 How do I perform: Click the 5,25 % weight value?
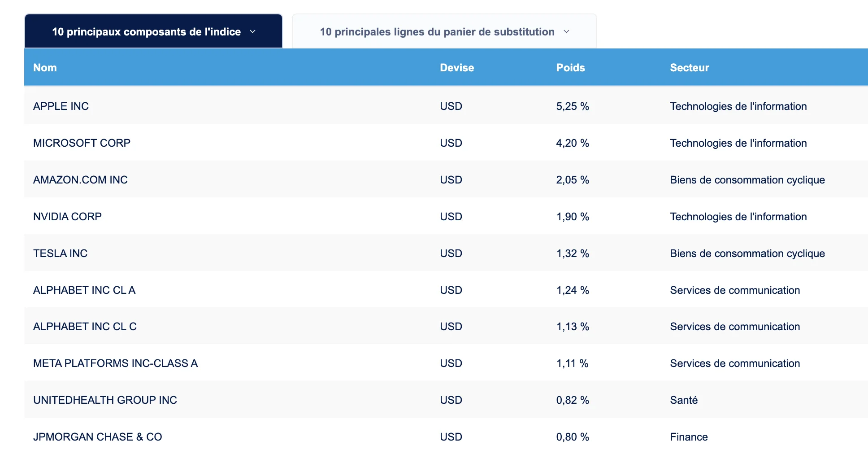point(573,106)
